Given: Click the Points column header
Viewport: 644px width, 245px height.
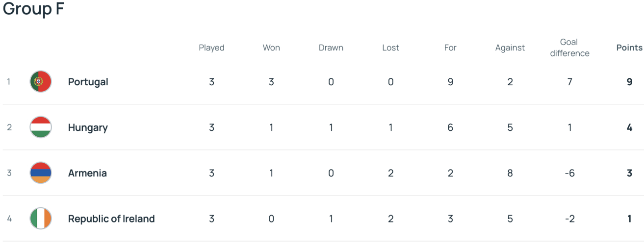Looking at the screenshot, I should point(629,48).
